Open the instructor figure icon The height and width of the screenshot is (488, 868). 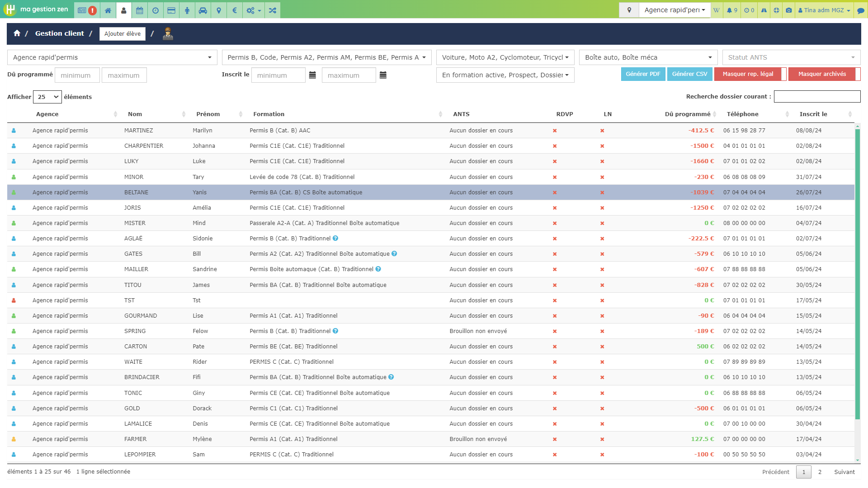187,10
